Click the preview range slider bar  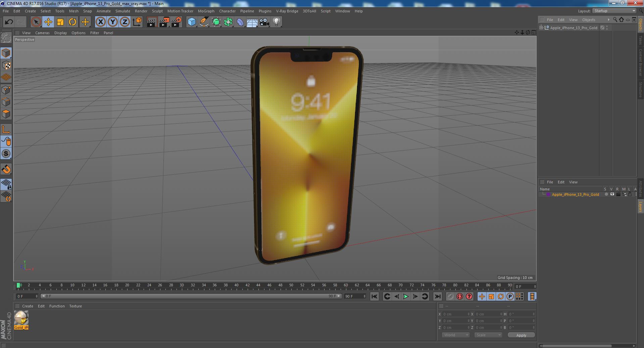click(x=191, y=296)
